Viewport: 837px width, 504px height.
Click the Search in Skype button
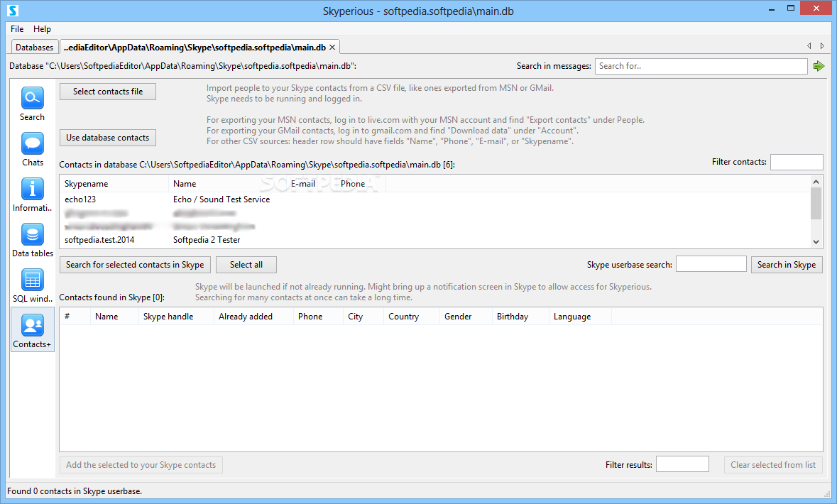787,265
